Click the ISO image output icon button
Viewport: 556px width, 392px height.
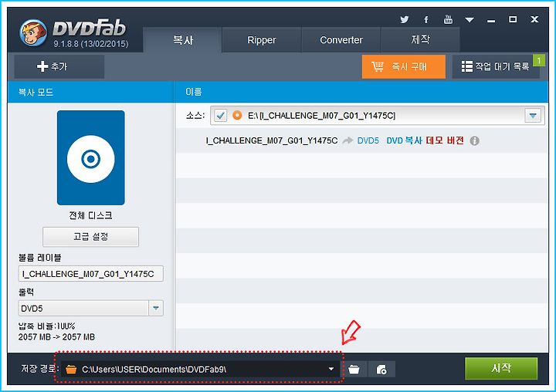381,370
